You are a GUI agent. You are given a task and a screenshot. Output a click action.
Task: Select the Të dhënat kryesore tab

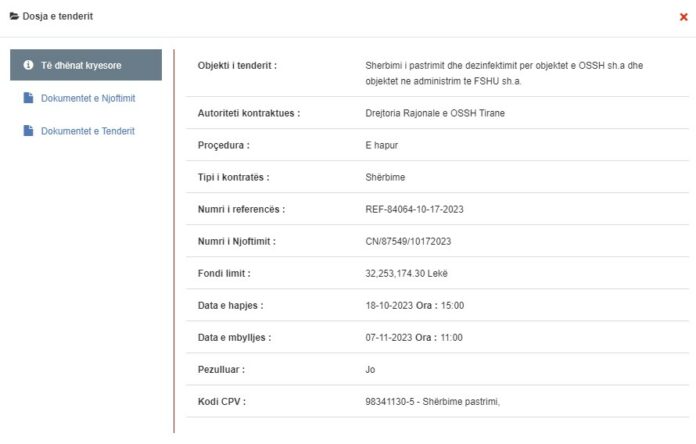[x=85, y=65]
